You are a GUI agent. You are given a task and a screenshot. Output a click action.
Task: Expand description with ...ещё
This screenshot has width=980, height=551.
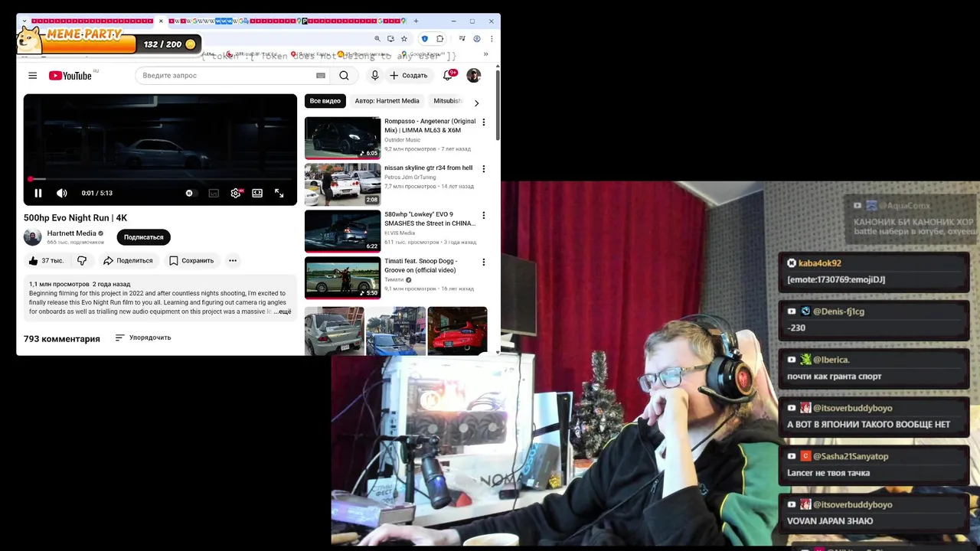[x=283, y=311]
